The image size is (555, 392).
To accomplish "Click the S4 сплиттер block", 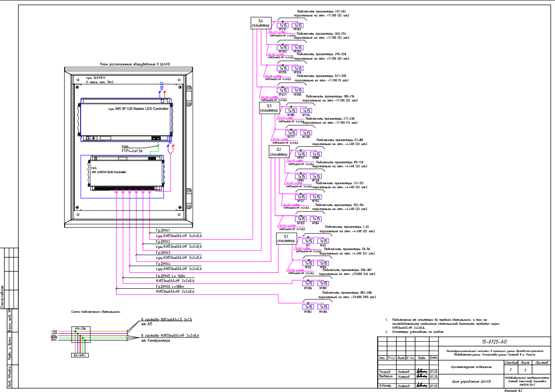I will [261, 24].
